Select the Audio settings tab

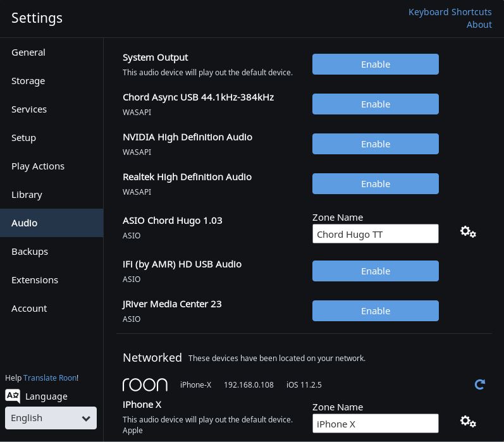point(51,223)
